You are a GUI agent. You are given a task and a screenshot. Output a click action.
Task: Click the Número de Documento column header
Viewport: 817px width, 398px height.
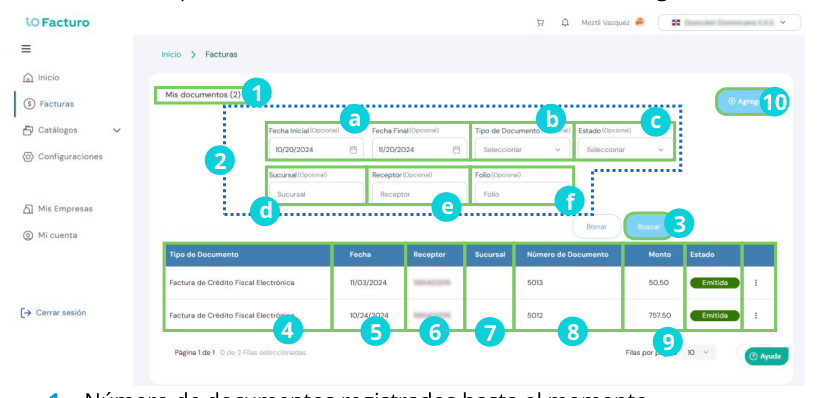(567, 255)
